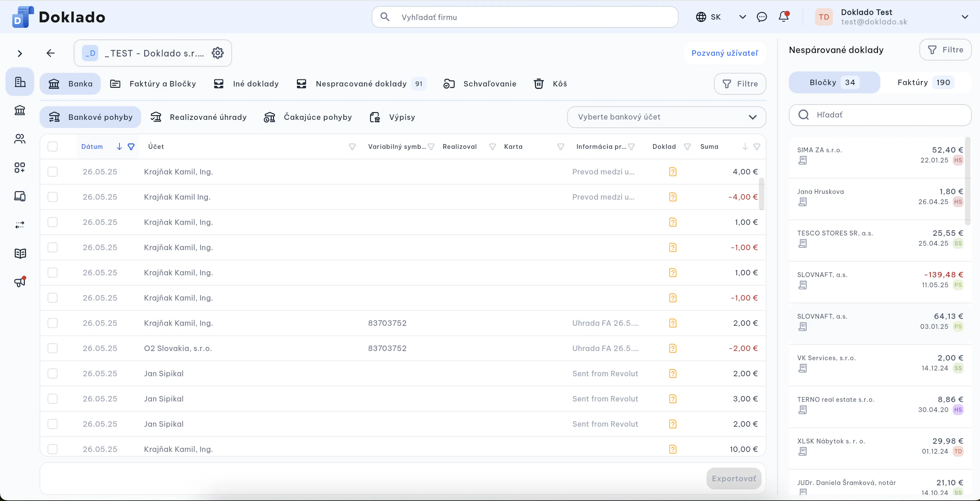Go back with the left arrow
This screenshot has width=980, height=501.
click(x=51, y=53)
